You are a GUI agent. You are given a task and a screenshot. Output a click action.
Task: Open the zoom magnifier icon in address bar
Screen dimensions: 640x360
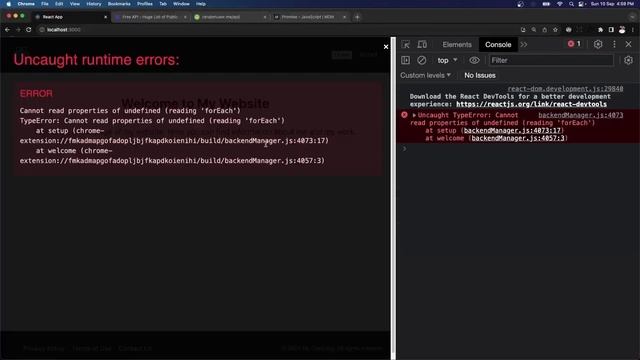534,29
